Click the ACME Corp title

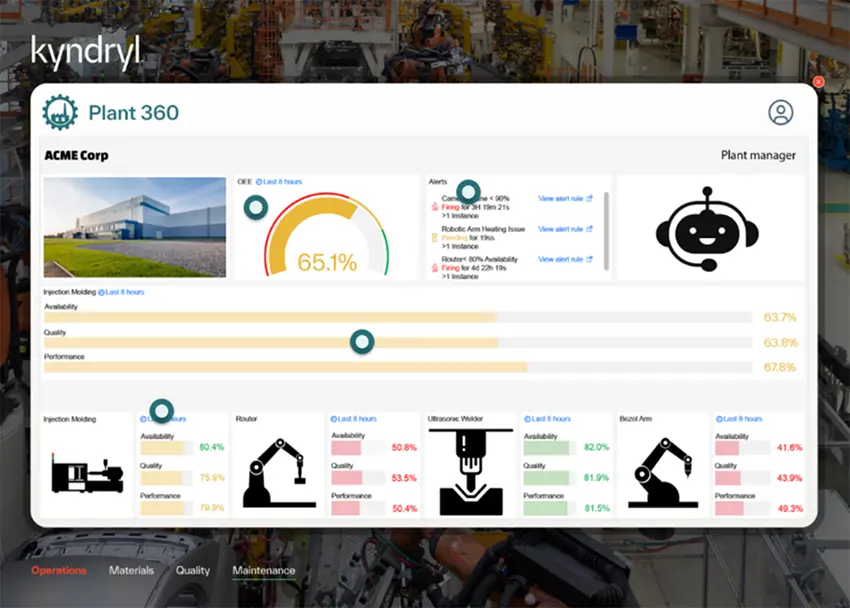pyautogui.click(x=76, y=156)
